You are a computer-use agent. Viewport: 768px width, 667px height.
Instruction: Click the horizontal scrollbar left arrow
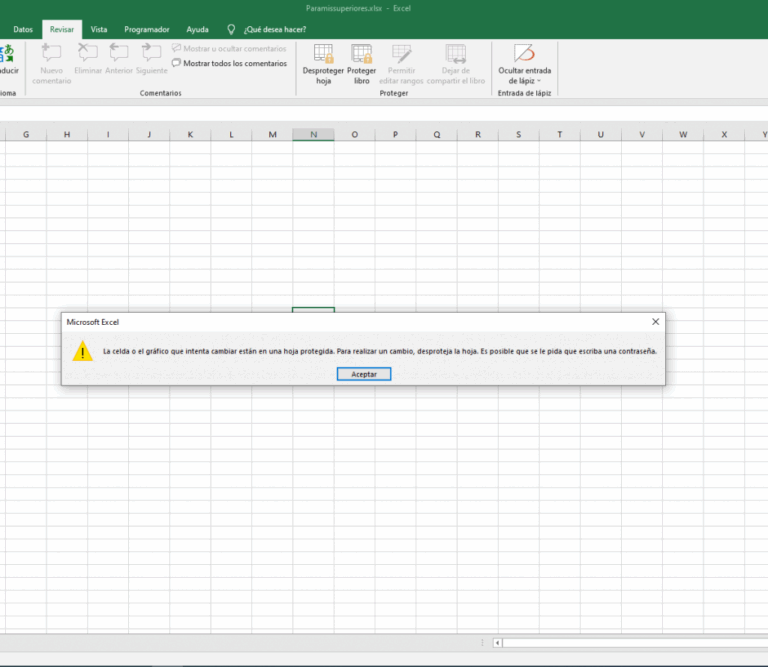pyautogui.click(x=498, y=643)
